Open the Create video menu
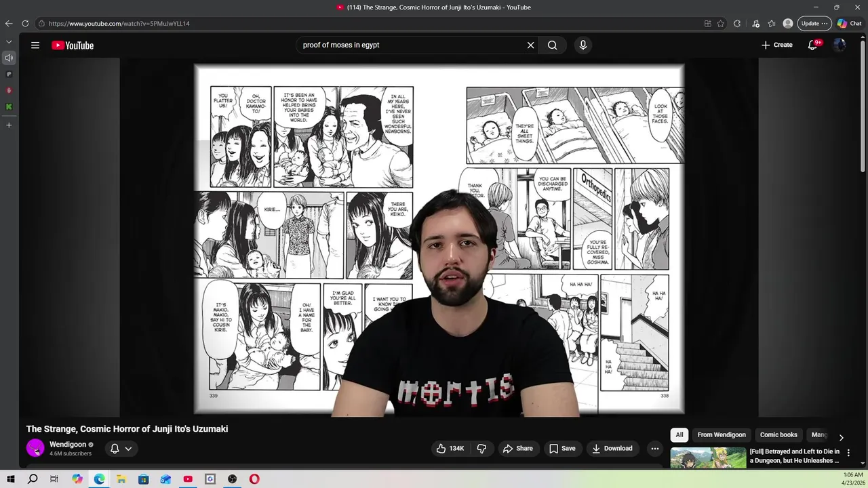Image resolution: width=868 pixels, height=488 pixels. pos(776,45)
